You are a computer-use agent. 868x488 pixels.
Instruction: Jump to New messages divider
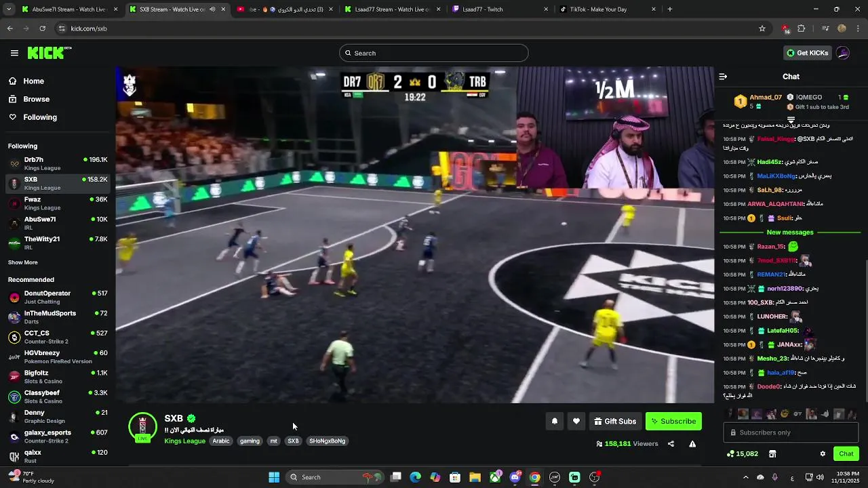coord(790,232)
